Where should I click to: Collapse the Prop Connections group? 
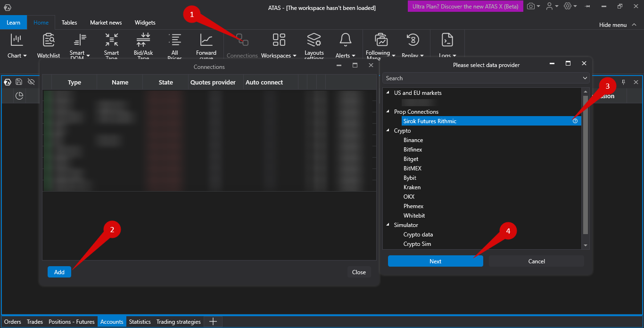click(388, 112)
